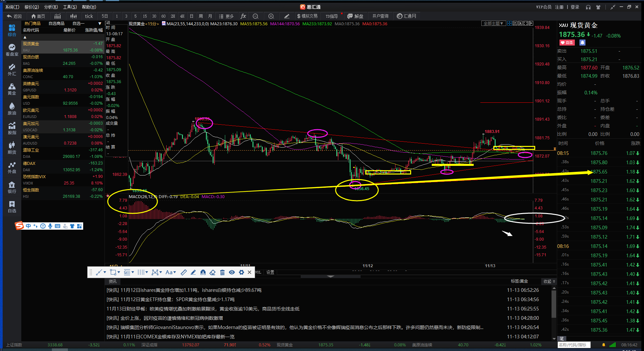Open the 帮助(H) menu
The height and width of the screenshot is (351, 644).
click(89, 7)
